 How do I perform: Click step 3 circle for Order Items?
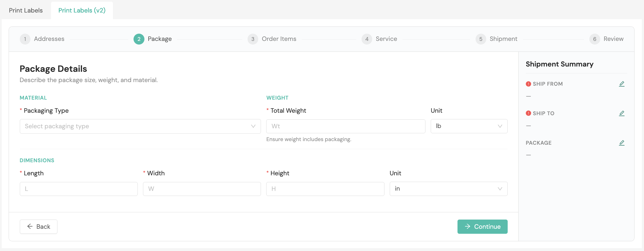[x=253, y=39]
